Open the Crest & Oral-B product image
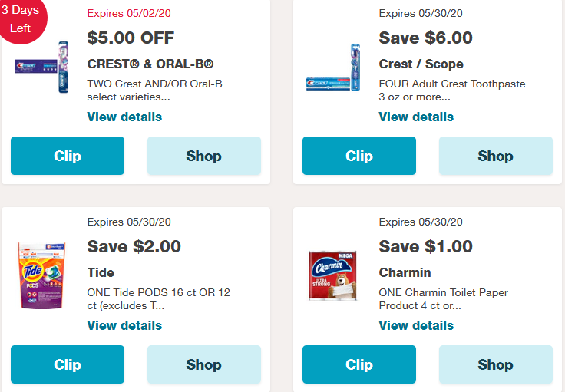This screenshot has height=392, width=565. pos(42,67)
